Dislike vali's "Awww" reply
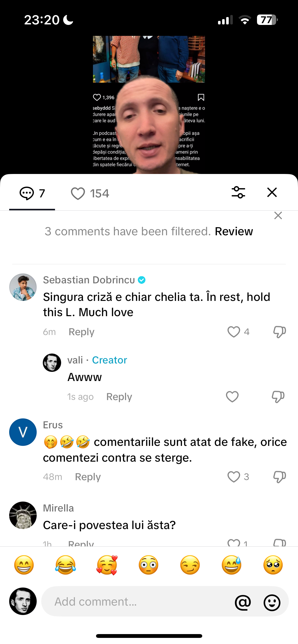Viewport: 298px width, 644px height. point(278,397)
